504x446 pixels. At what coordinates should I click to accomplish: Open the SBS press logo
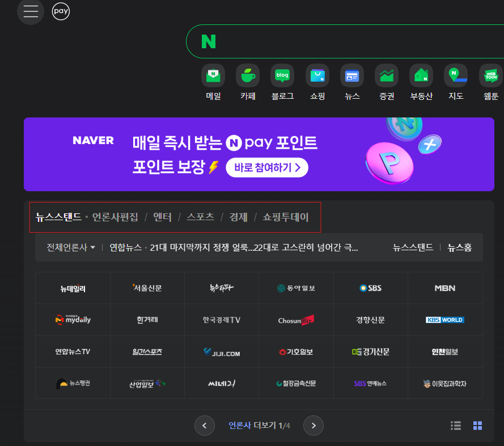pyautogui.click(x=371, y=288)
